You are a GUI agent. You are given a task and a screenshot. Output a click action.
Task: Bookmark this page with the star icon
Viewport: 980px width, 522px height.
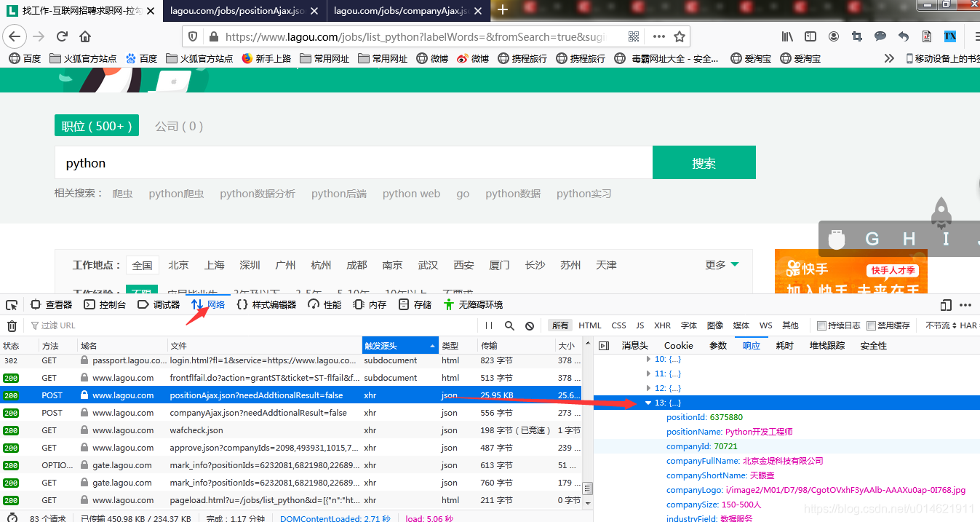680,36
